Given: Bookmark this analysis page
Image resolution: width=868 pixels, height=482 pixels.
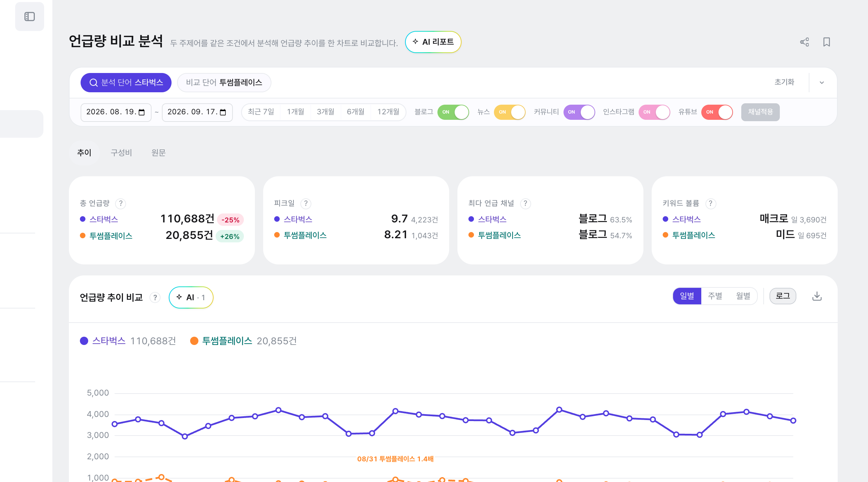Looking at the screenshot, I should coord(827,42).
